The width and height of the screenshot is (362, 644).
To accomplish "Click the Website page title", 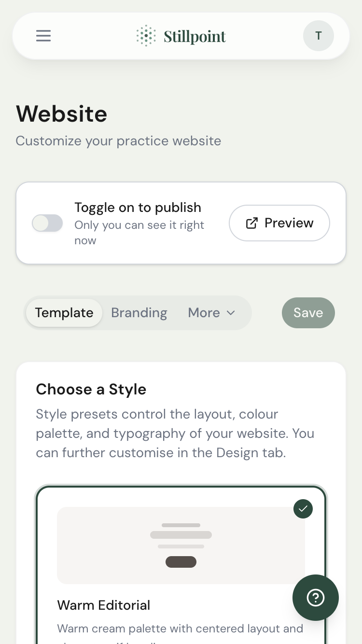I will 61,114.
